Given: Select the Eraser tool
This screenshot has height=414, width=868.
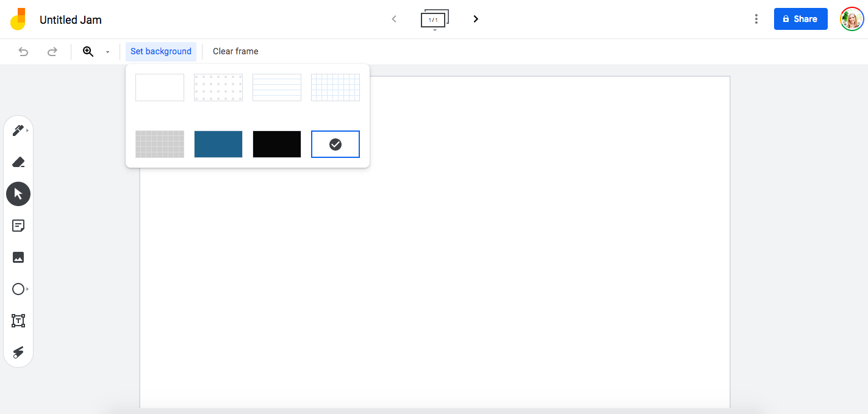Looking at the screenshot, I should point(18,162).
